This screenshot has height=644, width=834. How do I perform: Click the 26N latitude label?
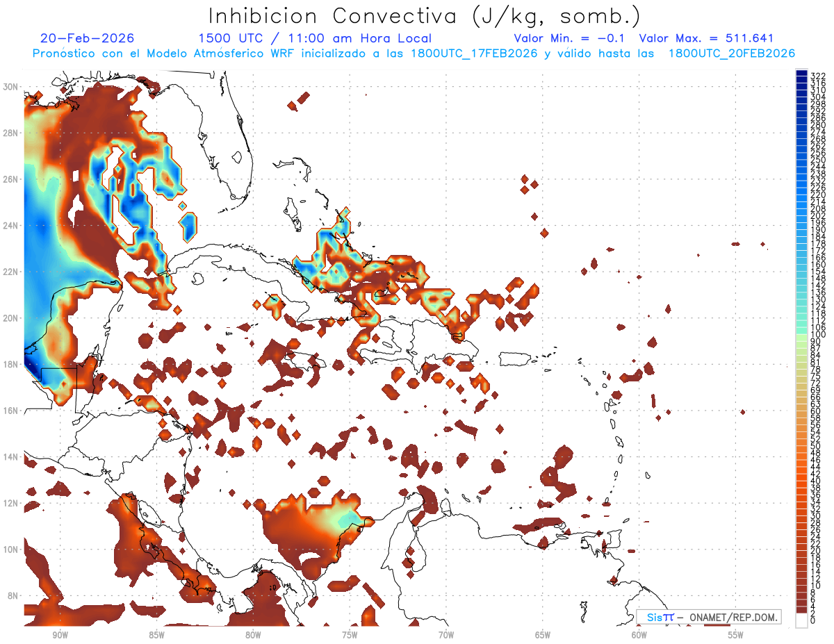pos(12,179)
